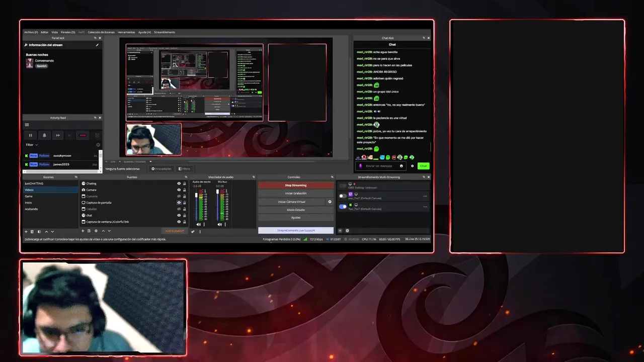The height and width of the screenshot is (362, 644).
Task: Expand the Activity feed Filter dropdown
Action: point(32,145)
